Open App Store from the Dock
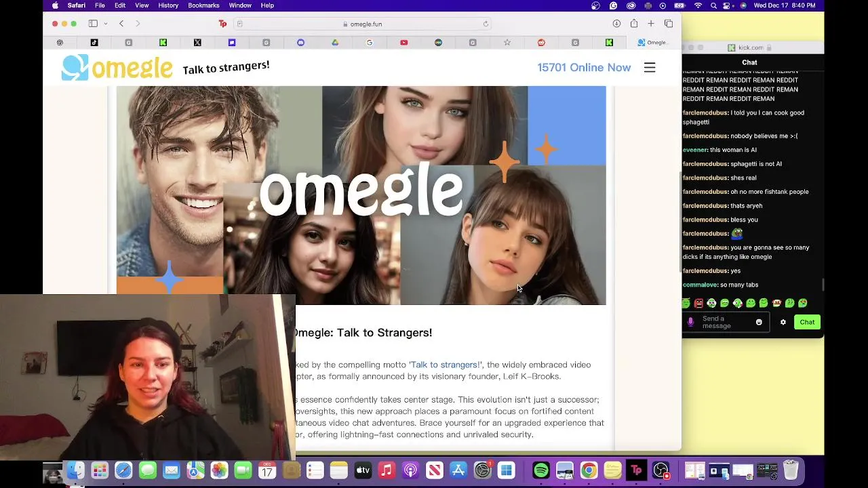 click(458, 470)
